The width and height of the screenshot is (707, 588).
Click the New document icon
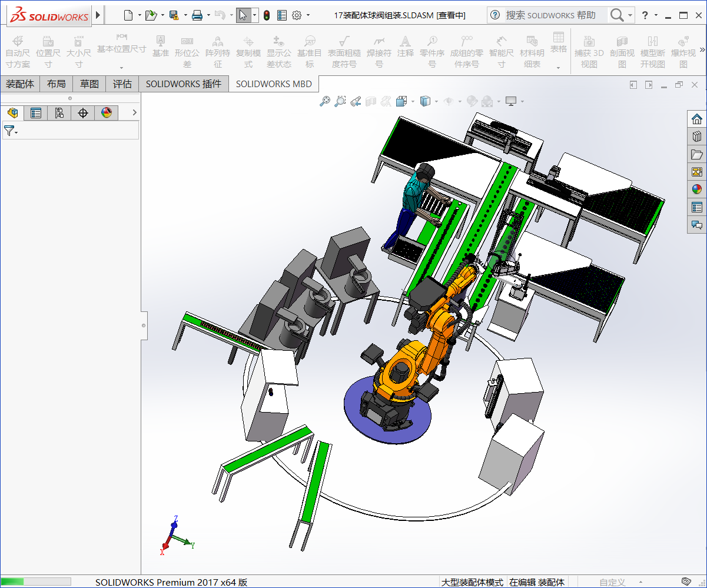click(x=128, y=15)
